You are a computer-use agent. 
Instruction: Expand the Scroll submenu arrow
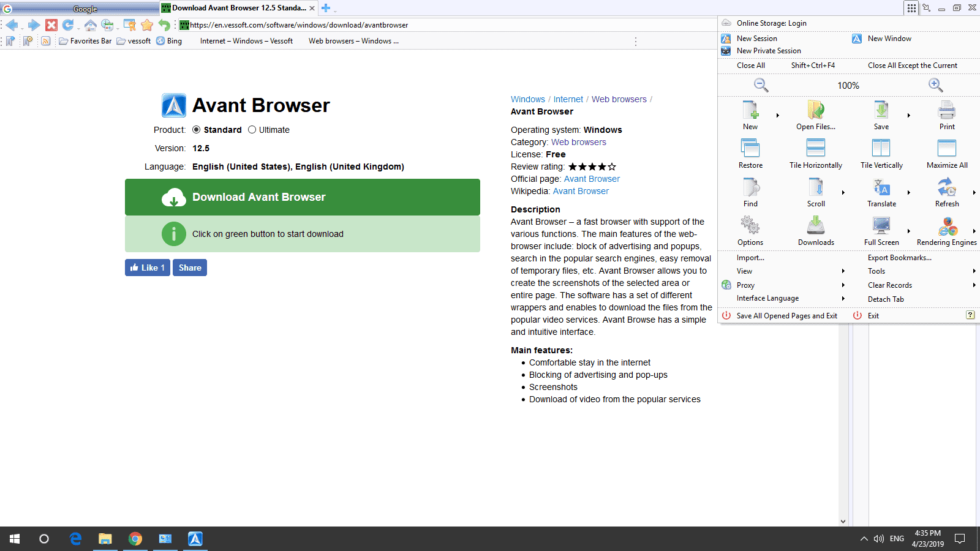[x=843, y=192]
